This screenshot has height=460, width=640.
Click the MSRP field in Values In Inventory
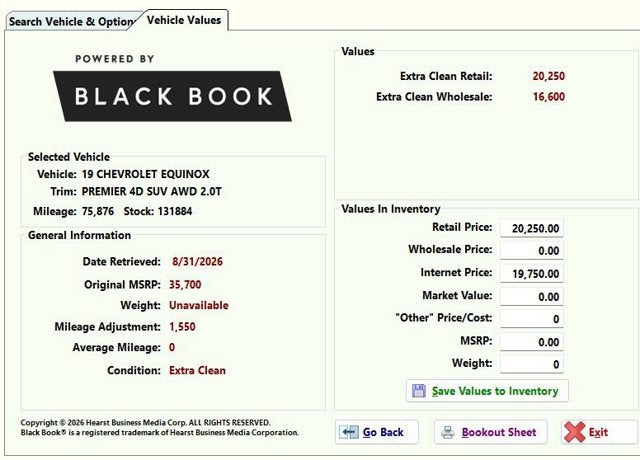pyautogui.click(x=532, y=342)
